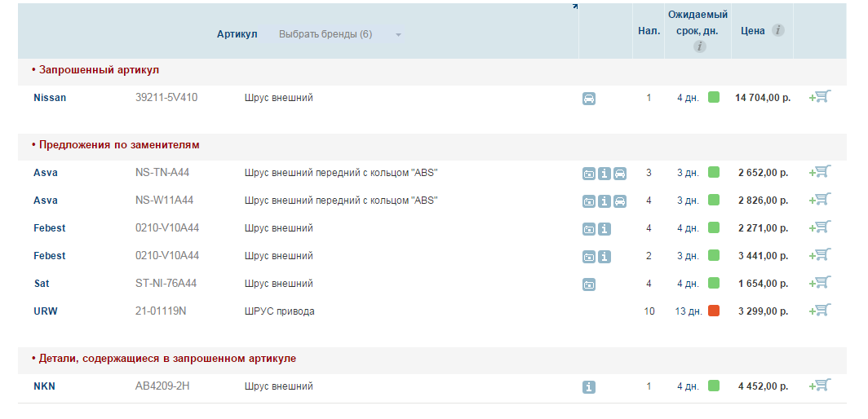Image resolution: width=868 pixels, height=419 pixels.
Task: Add Asva NS-W11A44 to cart
Action: [820, 199]
